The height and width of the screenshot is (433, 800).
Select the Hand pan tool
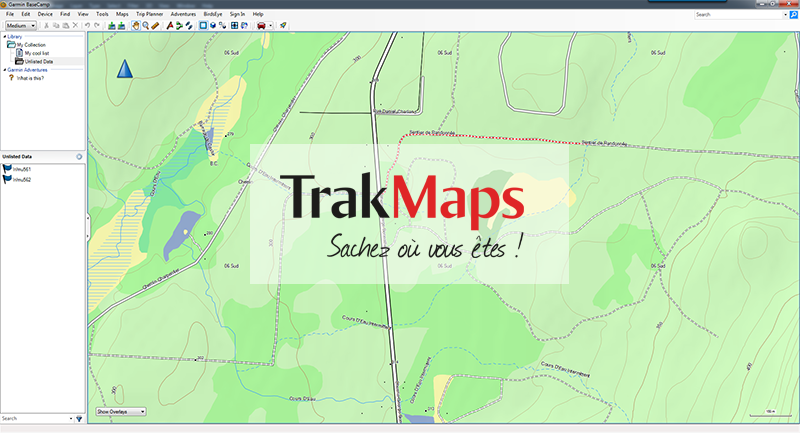click(x=136, y=25)
